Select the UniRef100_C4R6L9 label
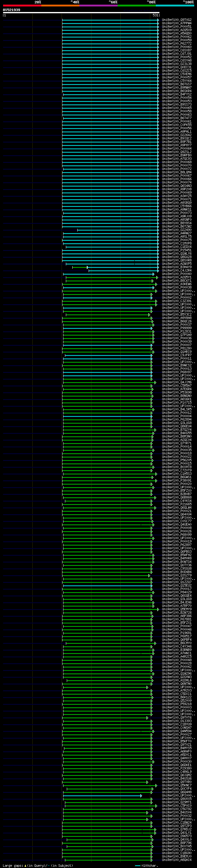This screenshot has width=197, height=868. click(177, 772)
